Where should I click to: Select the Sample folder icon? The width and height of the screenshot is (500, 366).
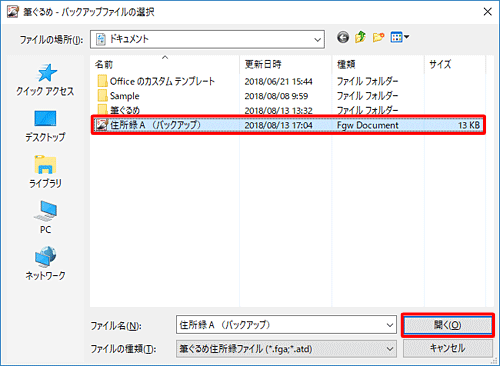click(102, 96)
